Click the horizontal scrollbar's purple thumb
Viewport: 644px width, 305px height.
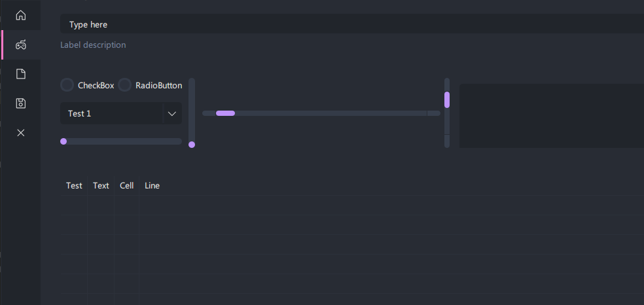point(225,113)
